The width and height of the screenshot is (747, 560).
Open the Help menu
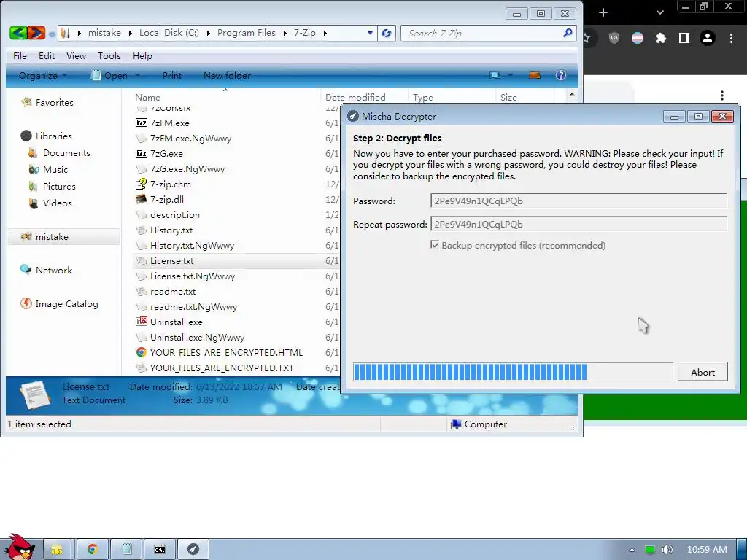(x=142, y=56)
